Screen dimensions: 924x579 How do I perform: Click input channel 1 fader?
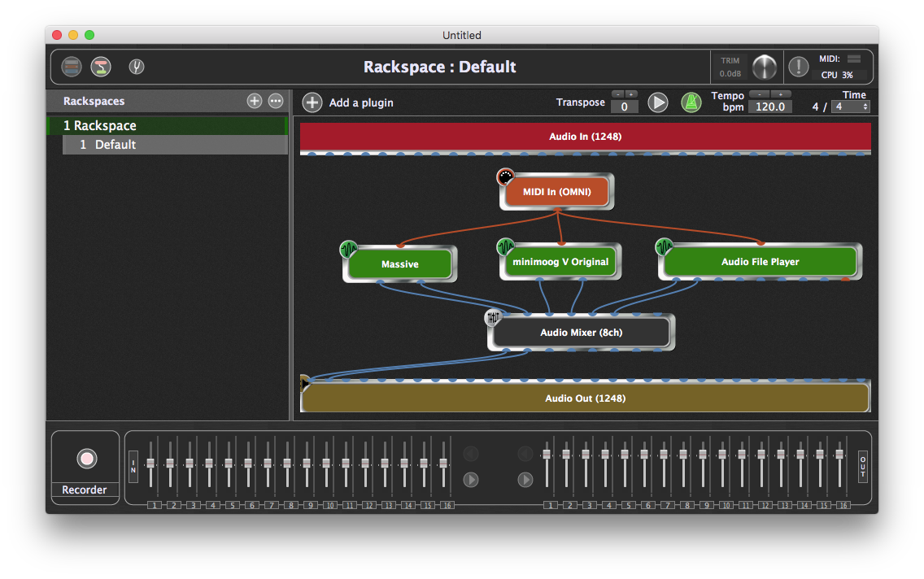(150, 463)
